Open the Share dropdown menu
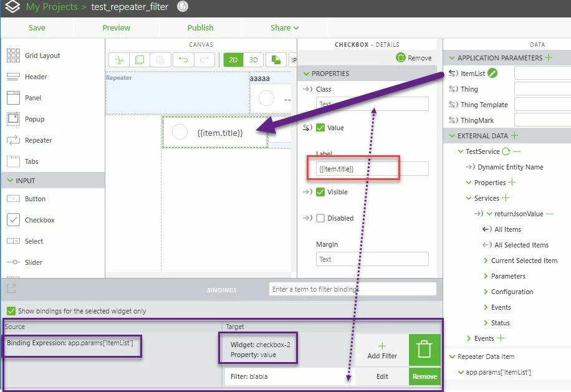The image size is (571, 392). pos(284,27)
